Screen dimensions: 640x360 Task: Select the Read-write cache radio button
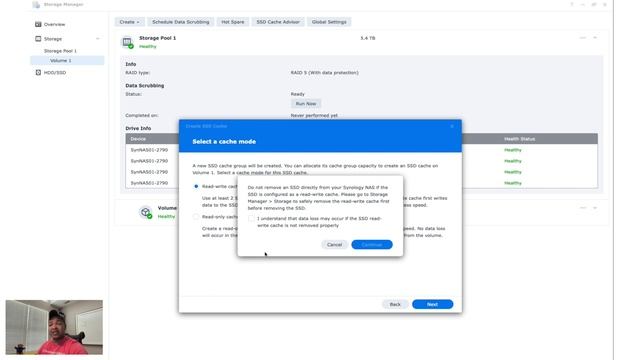196,186
